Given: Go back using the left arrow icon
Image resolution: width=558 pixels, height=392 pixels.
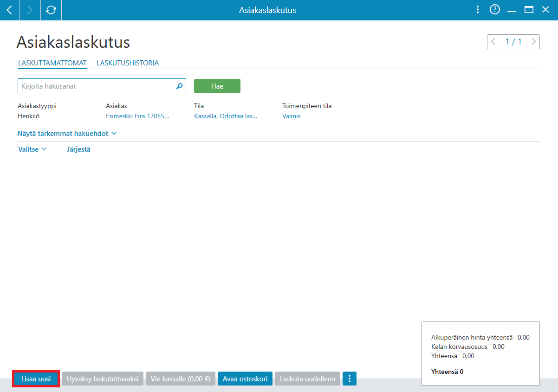Looking at the screenshot, I should pos(9,10).
